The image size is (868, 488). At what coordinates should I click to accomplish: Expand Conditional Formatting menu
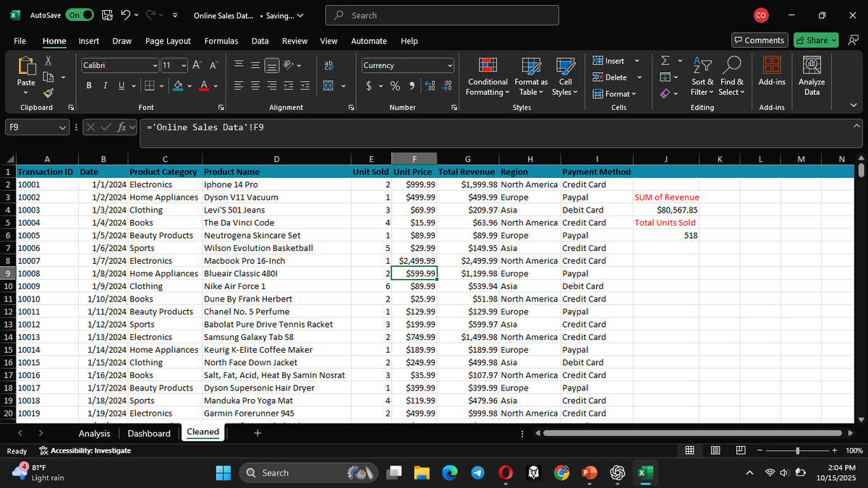click(488, 77)
